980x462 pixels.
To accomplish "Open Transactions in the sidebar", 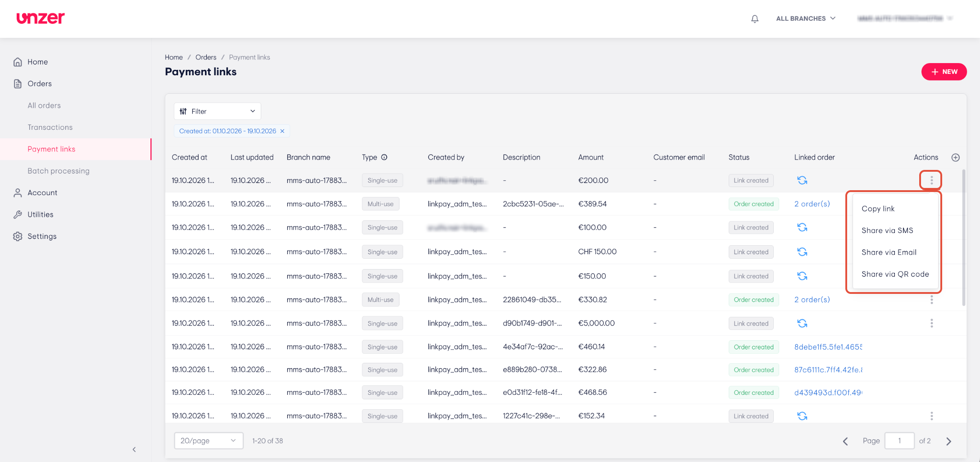I will coord(50,127).
